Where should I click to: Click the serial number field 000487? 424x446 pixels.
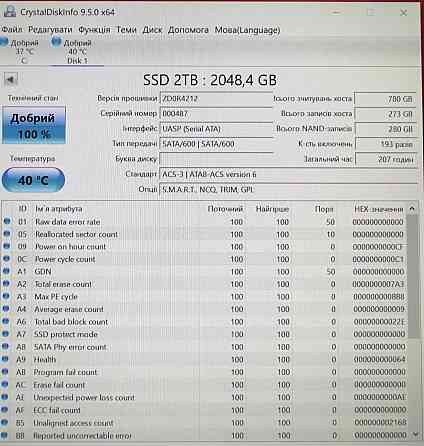click(216, 114)
